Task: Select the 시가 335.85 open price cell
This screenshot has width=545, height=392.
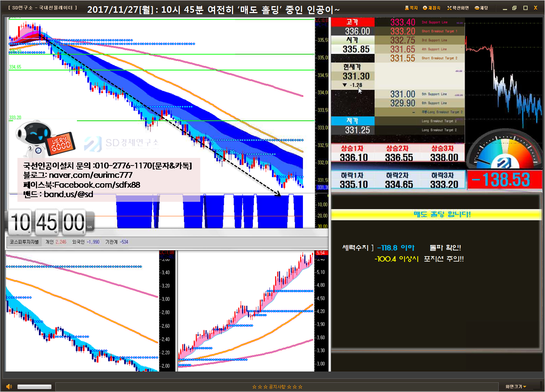Action: click(353, 45)
